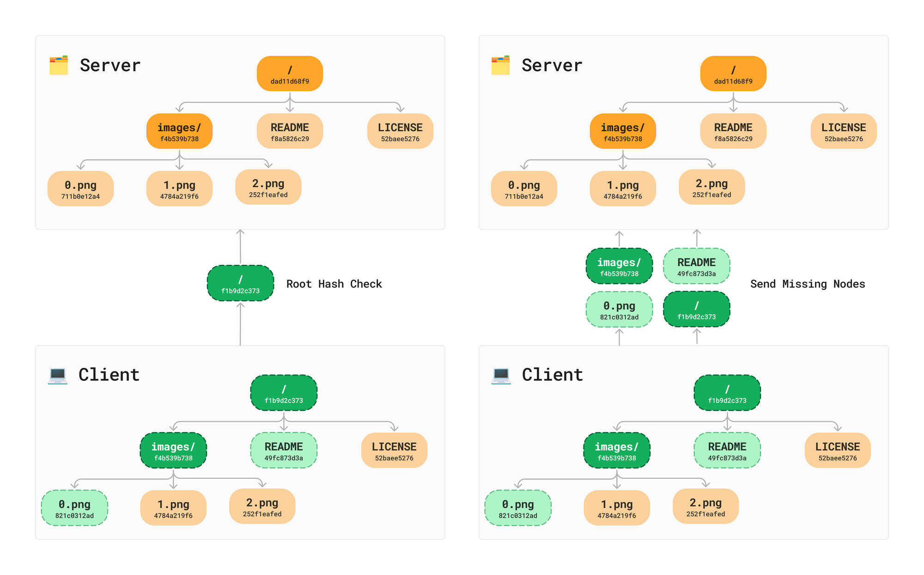Image resolution: width=924 pixels, height=575 pixels.
Task: Select right Client root node f1b9d2c373
Action: click(727, 393)
